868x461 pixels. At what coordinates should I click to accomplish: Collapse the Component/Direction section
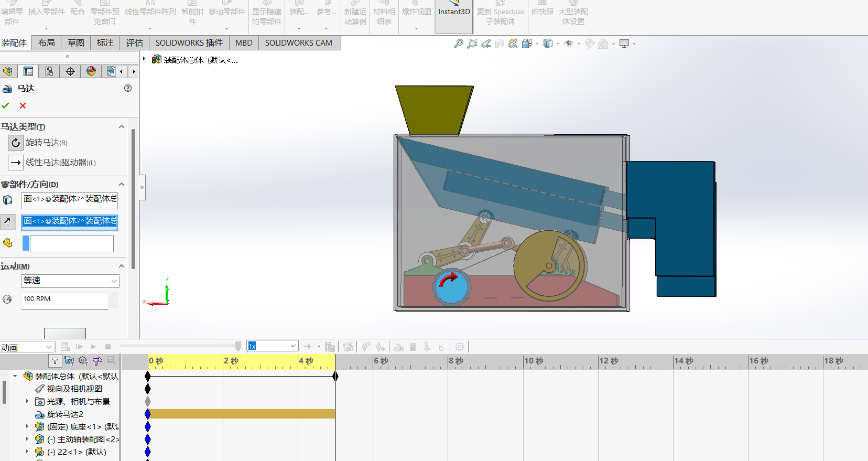pyautogui.click(x=122, y=184)
